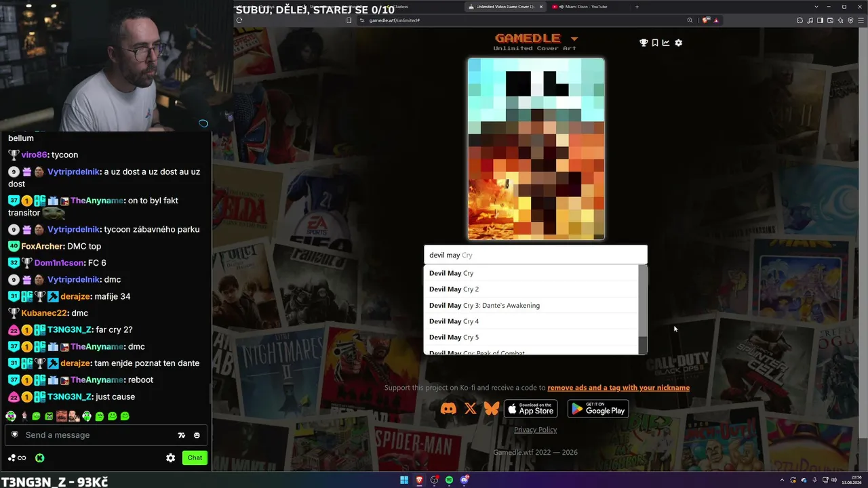Click username viro86 in chat
The height and width of the screenshot is (488, 868).
34,155
